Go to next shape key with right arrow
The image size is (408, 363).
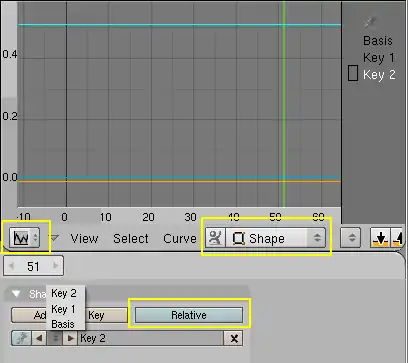[70, 338]
